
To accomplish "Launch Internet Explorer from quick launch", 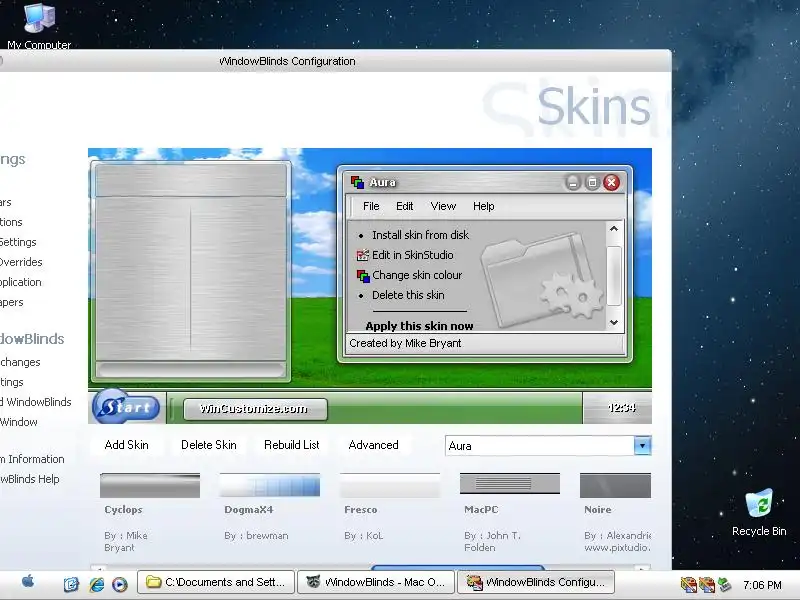I will (x=96, y=583).
